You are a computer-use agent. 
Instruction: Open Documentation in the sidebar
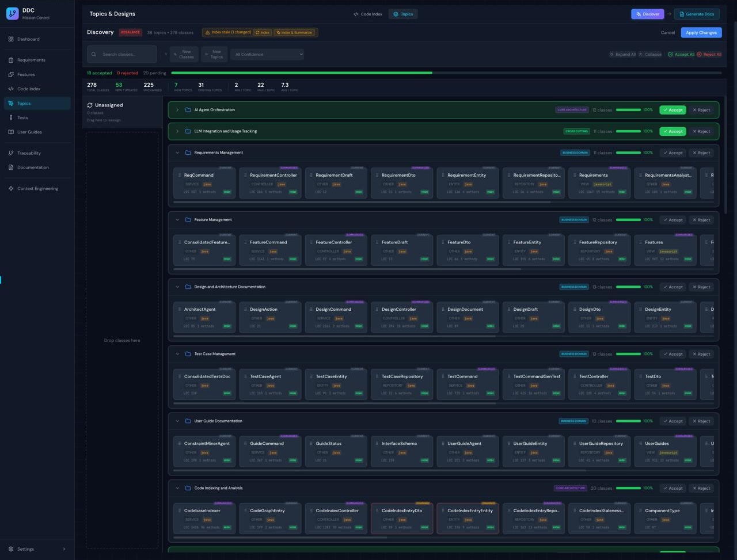pos(33,167)
